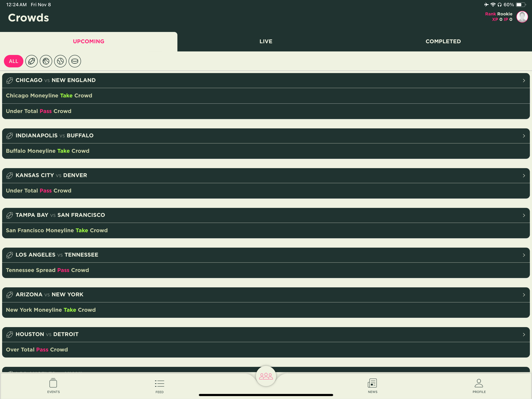This screenshot has width=532, height=399.
Task: Tap the Crowds center button
Action: click(266, 376)
